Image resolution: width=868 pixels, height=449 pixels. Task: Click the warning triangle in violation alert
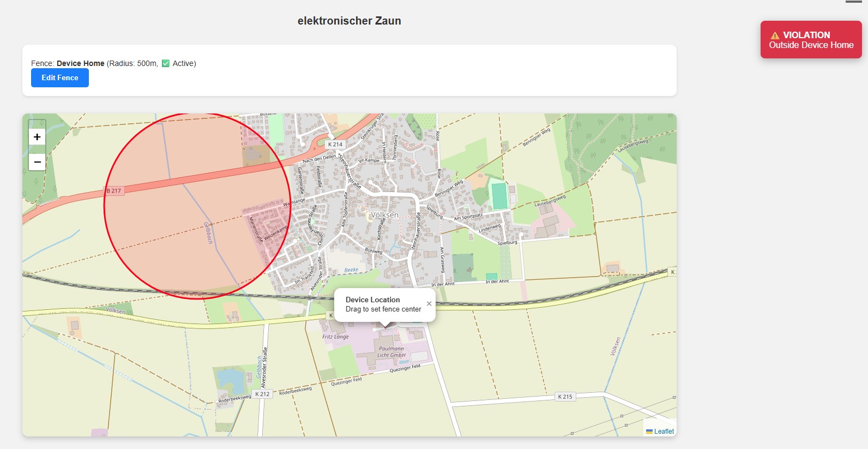[775, 35]
